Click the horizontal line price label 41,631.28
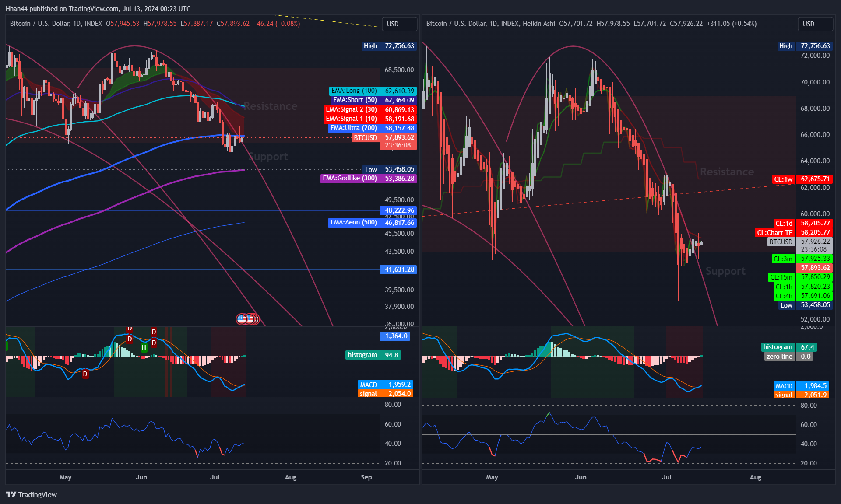Image resolution: width=841 pixels, height=504 pixels. (x=398, y=270)
